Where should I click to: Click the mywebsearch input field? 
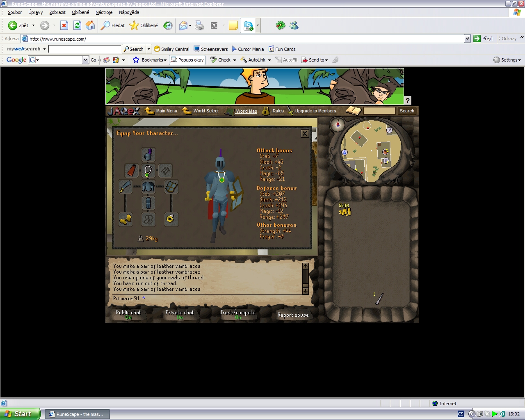pos(84,49)
